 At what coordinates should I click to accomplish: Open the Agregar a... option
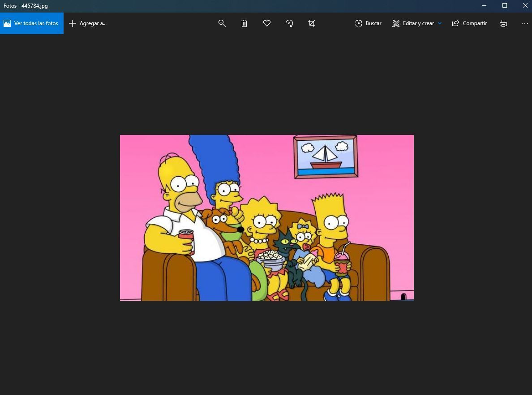[93, 23]
